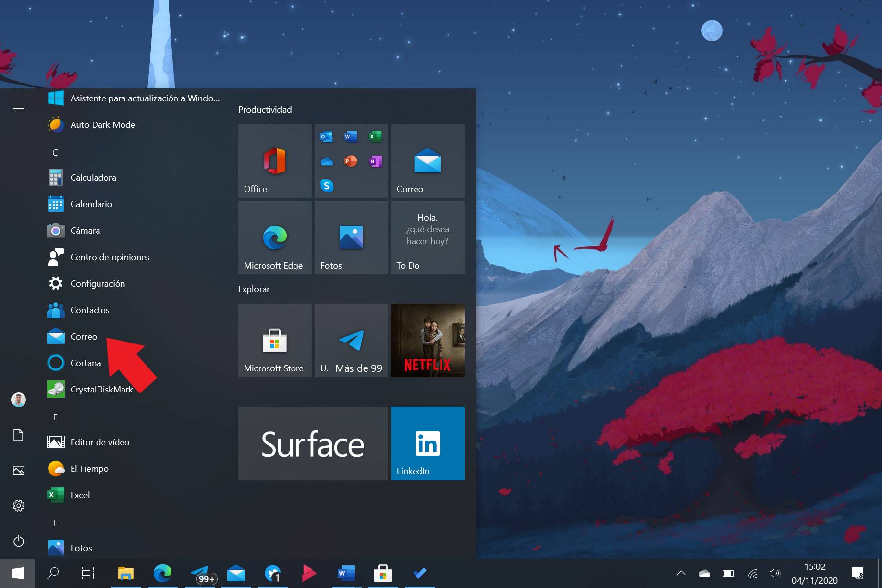This screenshot has width=882, height=588.
Task: Open Correo, marked by the red arrow
Action: coord(83,336)
